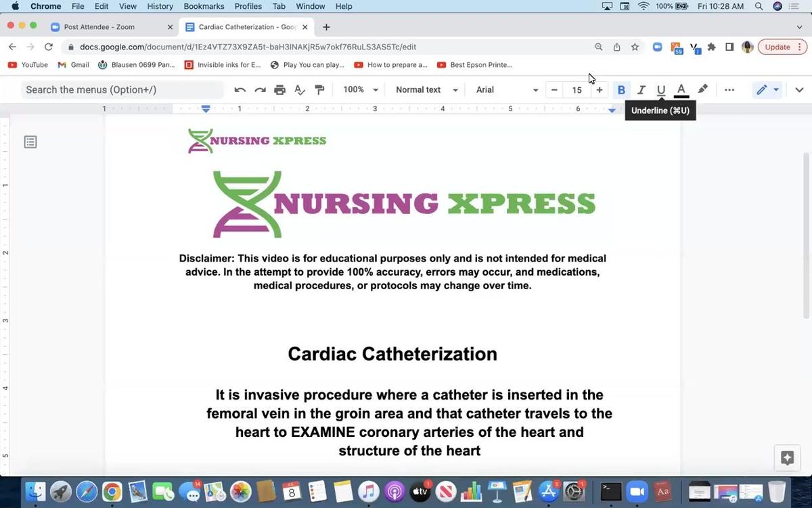Open the Zoom Chrome extension

657,47
